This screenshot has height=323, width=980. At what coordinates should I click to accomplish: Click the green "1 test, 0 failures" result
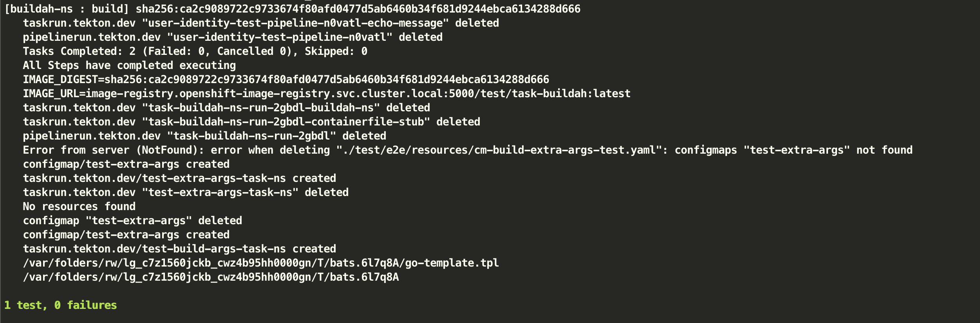point(60,305)
